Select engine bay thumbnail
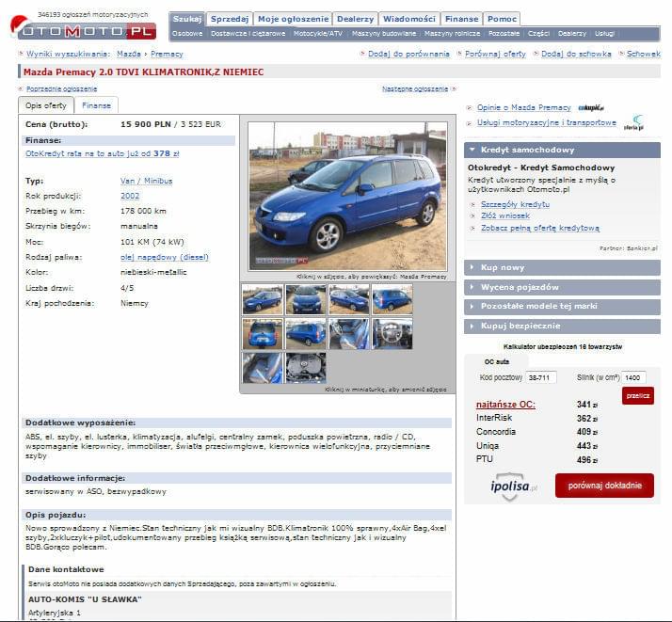Image resolution: width=672 pixels, height=622 pixels. [306, 368]
